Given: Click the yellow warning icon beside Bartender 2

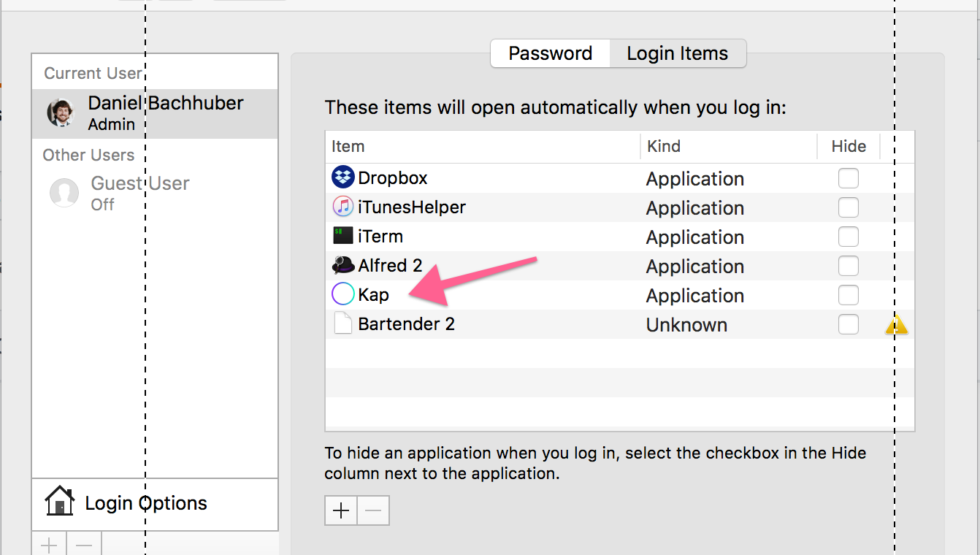Looking at the screenshot, I should pos(897,325).
